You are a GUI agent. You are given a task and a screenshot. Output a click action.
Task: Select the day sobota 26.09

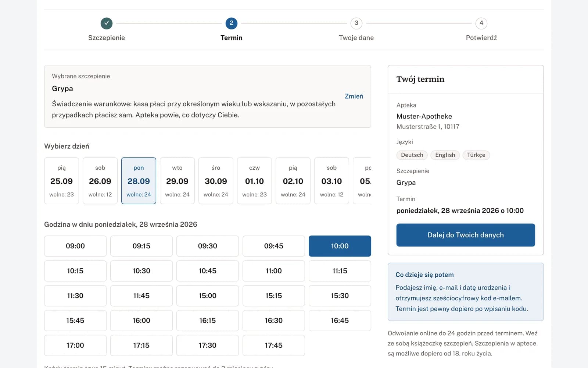pyautogui.click(x=100, y=181)
